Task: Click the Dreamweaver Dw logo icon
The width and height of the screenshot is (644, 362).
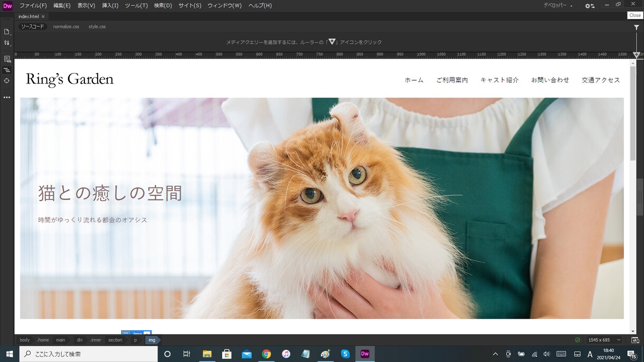Action: click(7, 6)
